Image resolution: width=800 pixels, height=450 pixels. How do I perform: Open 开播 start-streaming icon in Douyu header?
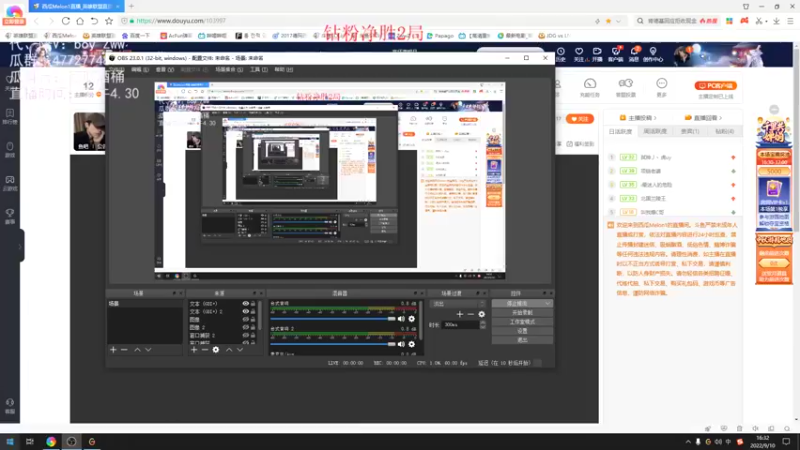(x=597, y=54)
